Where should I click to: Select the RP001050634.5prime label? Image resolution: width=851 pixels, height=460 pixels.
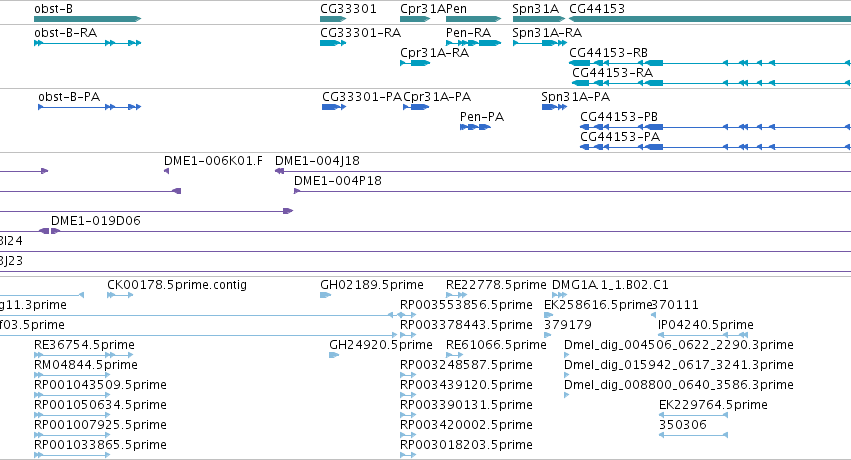[x=100, y=405]
